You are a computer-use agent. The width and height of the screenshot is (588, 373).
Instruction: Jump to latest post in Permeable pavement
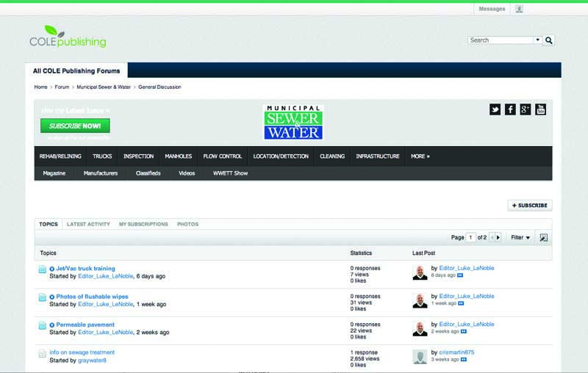(x=460, y=332)
